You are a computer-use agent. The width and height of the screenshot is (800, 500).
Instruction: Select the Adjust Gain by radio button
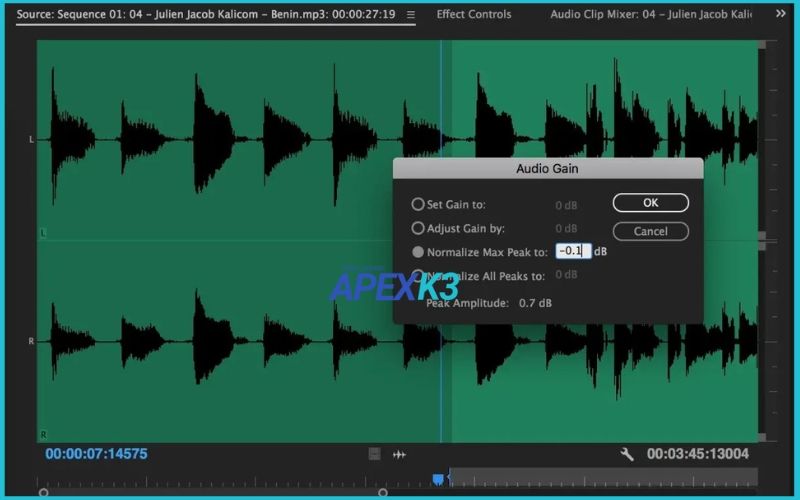point(418,228)
